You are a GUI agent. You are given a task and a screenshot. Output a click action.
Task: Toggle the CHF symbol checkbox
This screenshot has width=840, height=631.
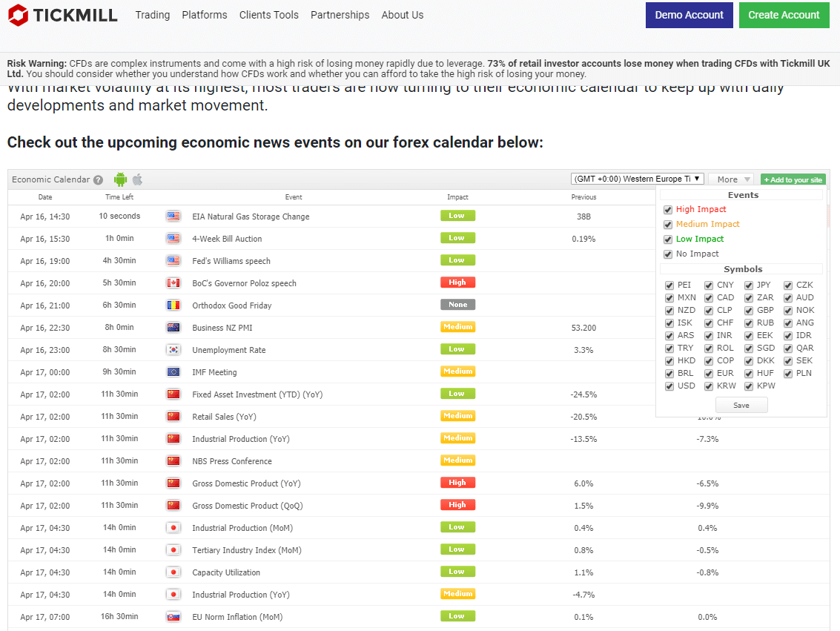[709, 323]
